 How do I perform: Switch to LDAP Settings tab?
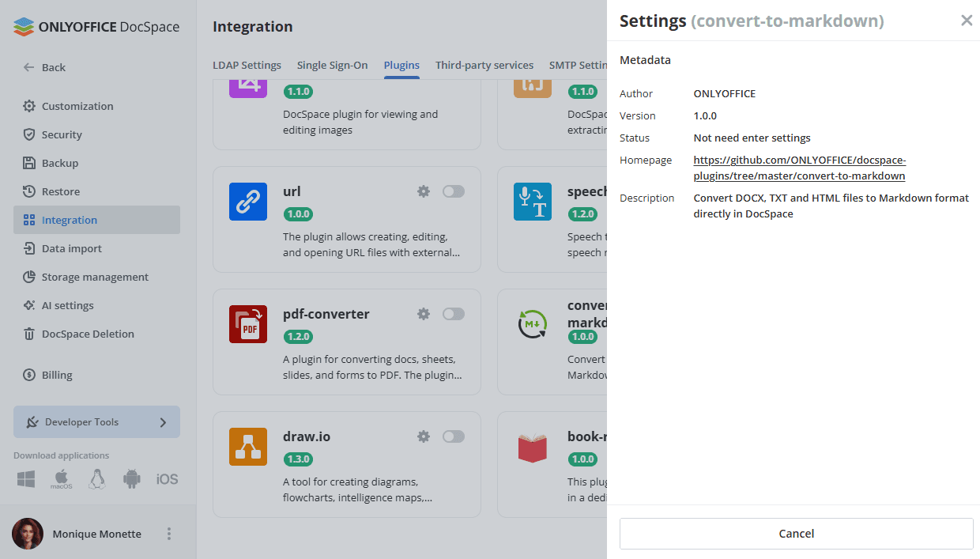[247, 66]
